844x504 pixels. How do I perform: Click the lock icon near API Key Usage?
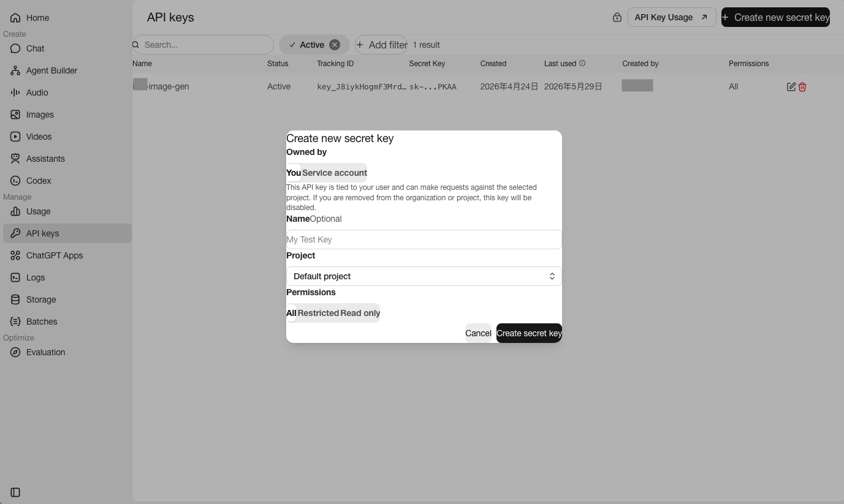pos(617,17)
